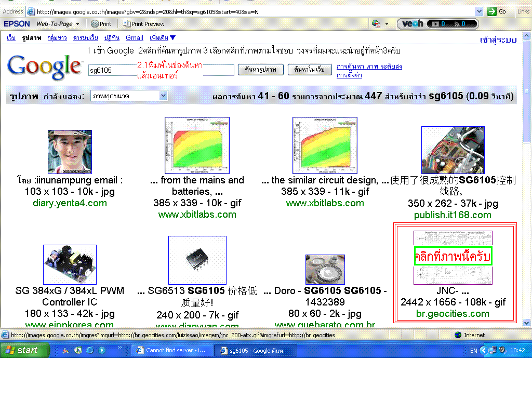Switch to Cannot find server taskbar window
The image size is (532, 399).
[172, 350]
